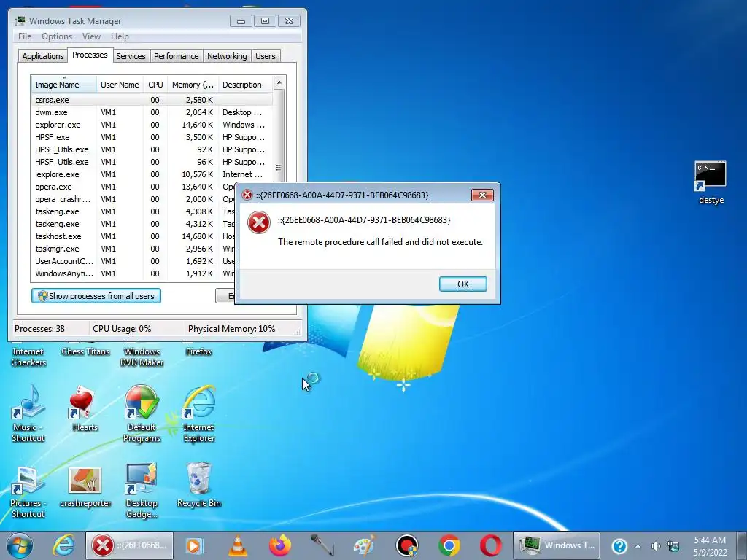Open the File menu in Task Manager
This screenshot has width=747, height=560.
(x=25, y=36)
